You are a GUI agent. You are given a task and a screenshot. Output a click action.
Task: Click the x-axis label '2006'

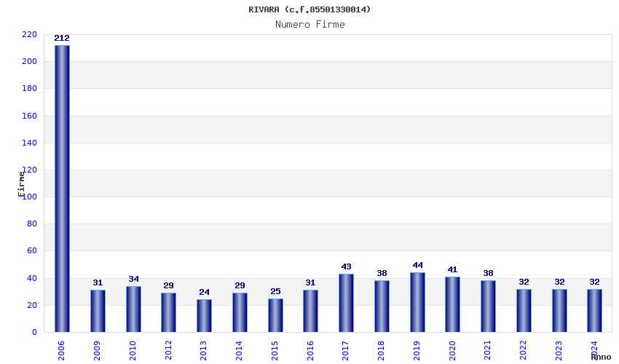point(61,351)
